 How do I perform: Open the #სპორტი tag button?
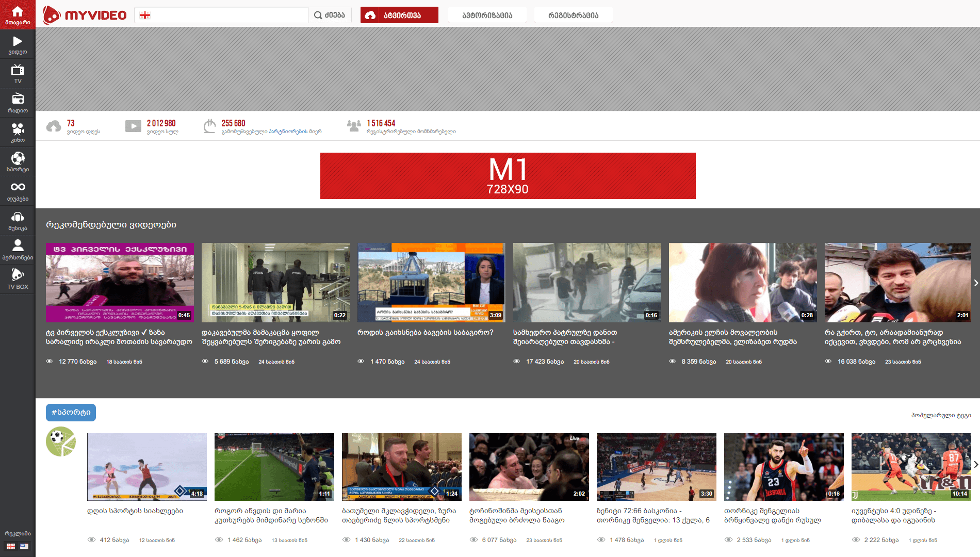click(71, 413)
